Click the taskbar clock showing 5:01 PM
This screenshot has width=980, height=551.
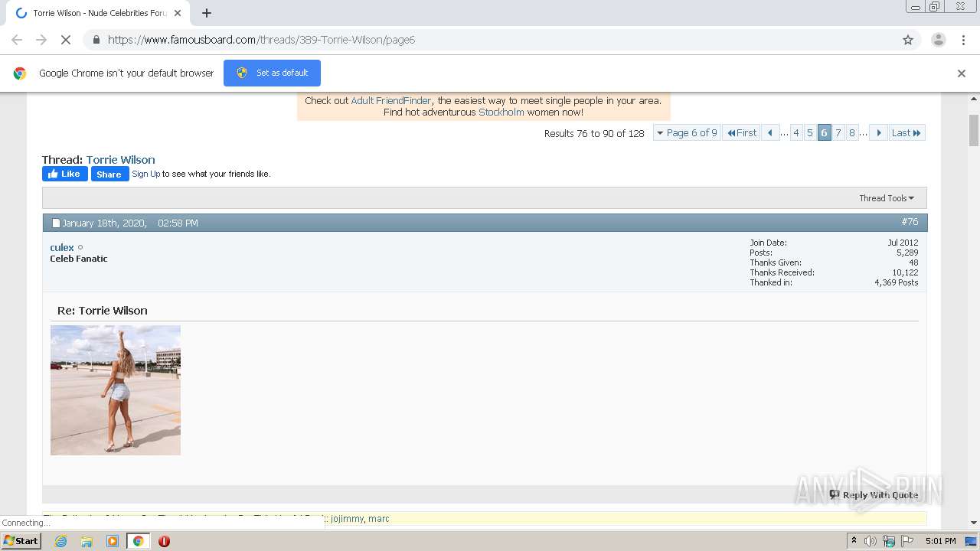[x=940, y=541]
